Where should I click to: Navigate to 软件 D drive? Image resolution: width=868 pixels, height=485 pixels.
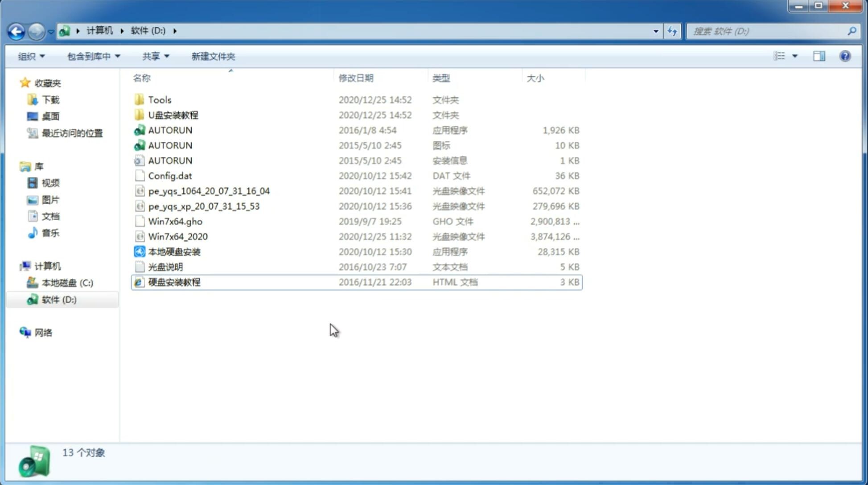click(59, 300)
